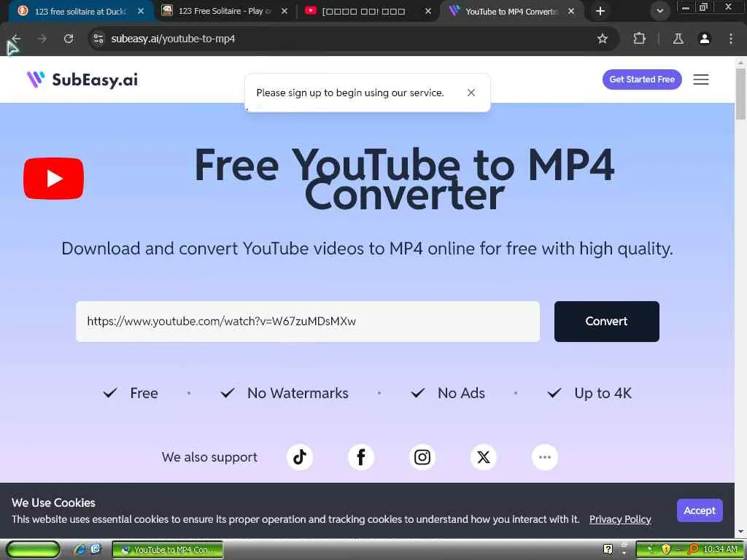Image resolution: width=747 pixels, height=560 pixels.
Task: Open site information icon in address bar
Action: tap(98, 39)
